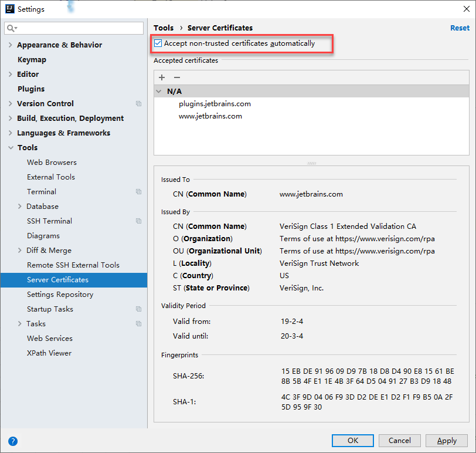Screen dimensions: 476x453
Task: Click the splitter handle below certificate list
Action: tap(311, 163)
